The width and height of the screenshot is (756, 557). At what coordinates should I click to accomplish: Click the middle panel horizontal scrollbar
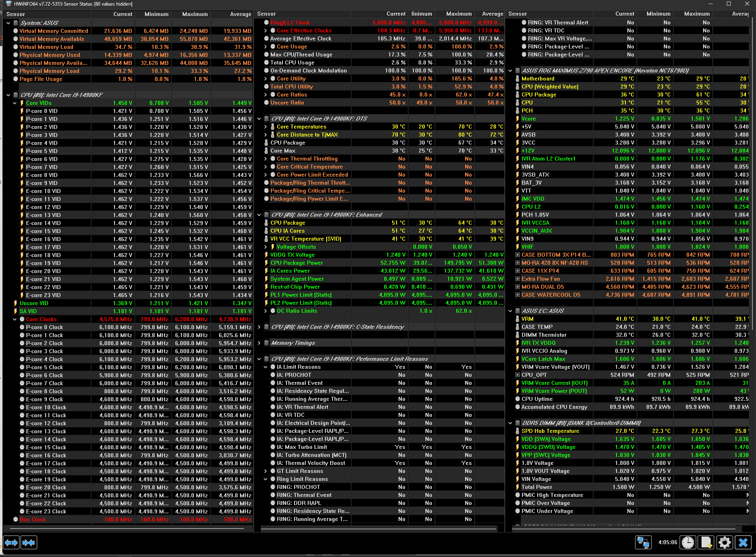[379, 529]
